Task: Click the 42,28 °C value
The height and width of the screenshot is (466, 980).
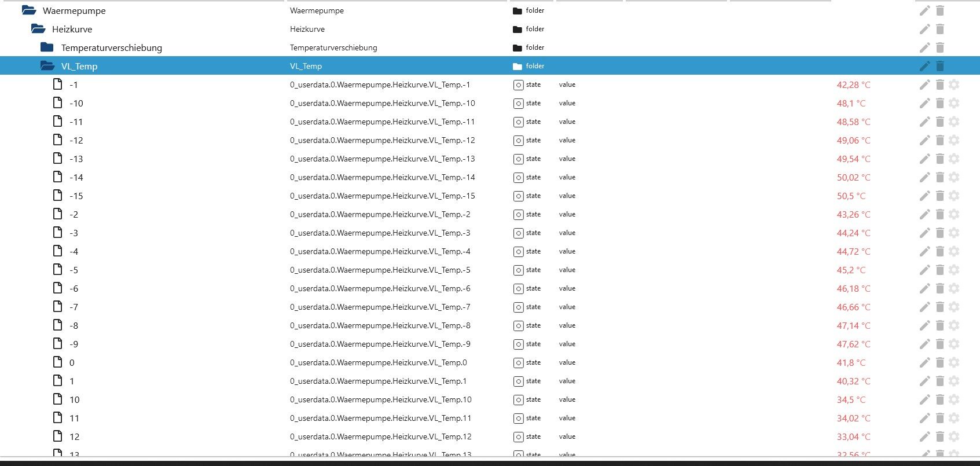Action: 853,85
